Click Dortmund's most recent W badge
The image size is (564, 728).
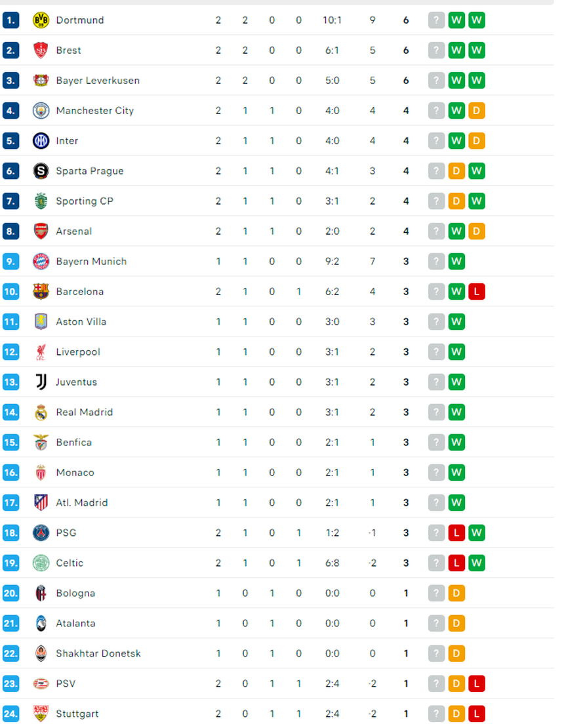[x=477, y=20]
